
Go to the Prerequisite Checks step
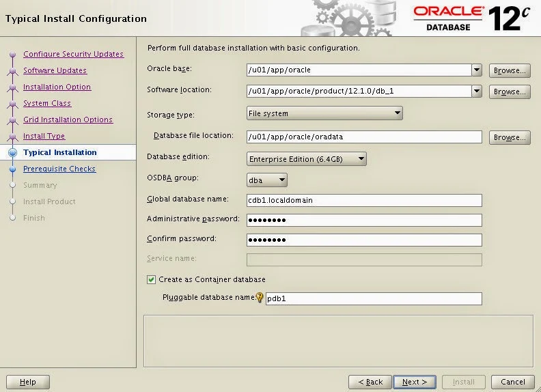59,169
